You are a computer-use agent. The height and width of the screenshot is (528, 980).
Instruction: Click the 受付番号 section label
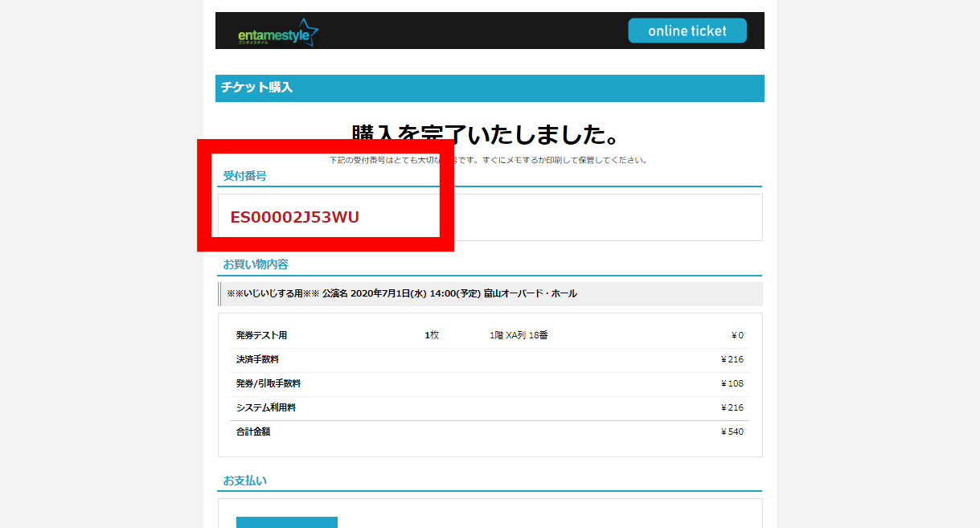click(244, 176)
